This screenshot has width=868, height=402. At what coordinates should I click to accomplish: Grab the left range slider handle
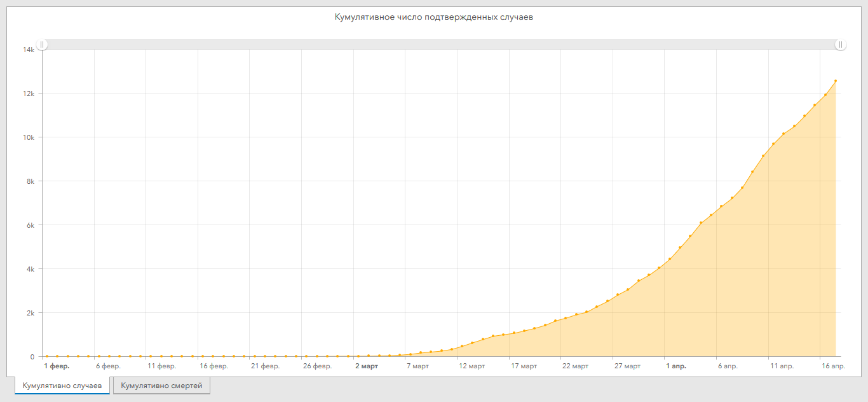42,45
